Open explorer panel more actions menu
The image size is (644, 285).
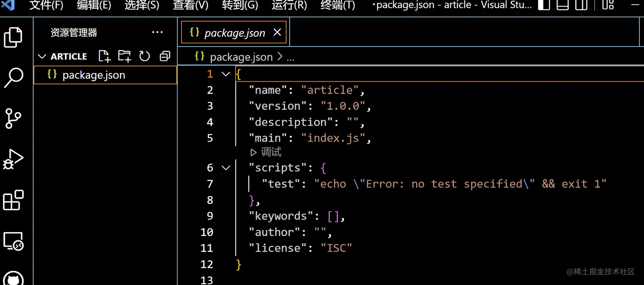pyautogui.click(x=157, y=32)
